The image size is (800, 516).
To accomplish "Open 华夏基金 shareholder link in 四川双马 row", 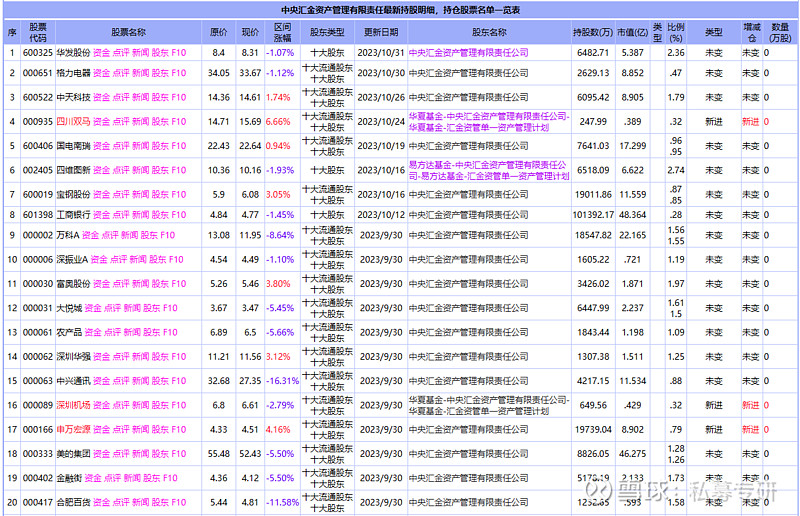I will tap(489, 122).
